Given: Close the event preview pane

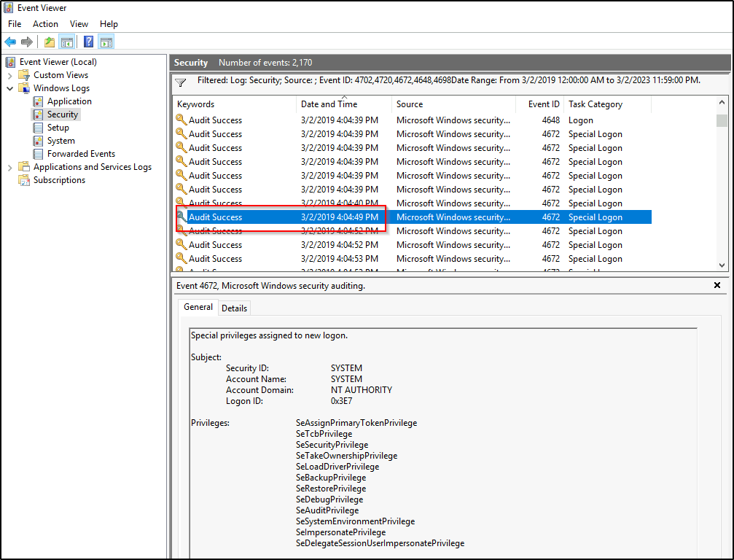Looking at the screenshot, I should [717, 285].
